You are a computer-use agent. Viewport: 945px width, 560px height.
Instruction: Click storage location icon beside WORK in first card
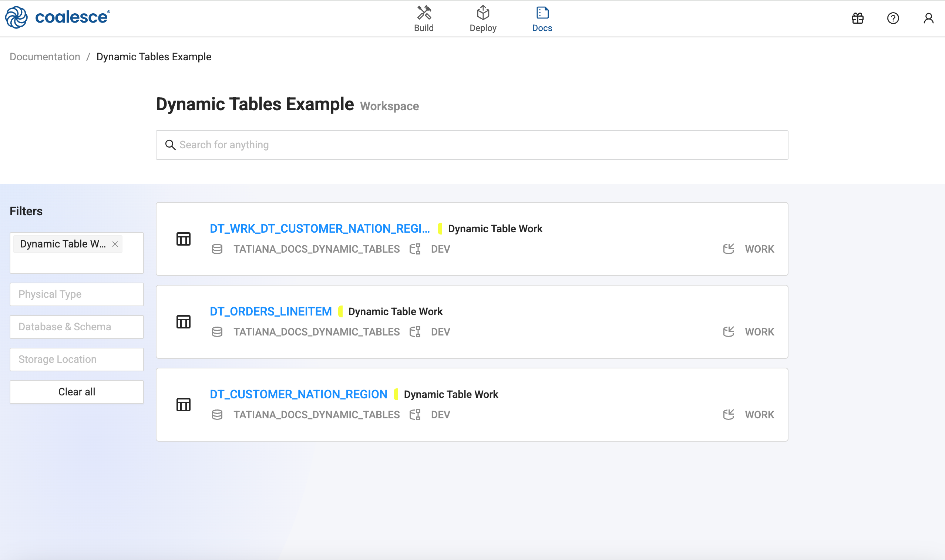(x=729, y=249)
